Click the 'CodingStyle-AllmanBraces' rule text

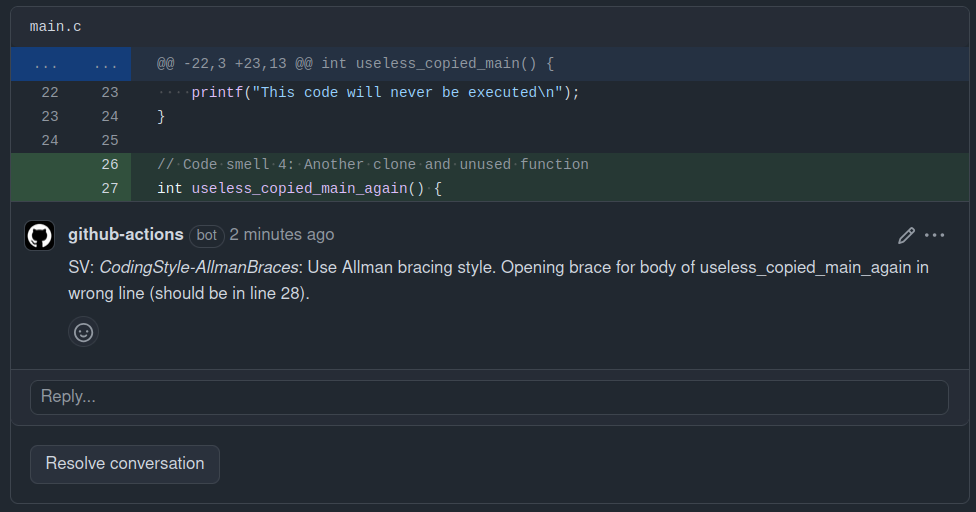click(199, 268)
